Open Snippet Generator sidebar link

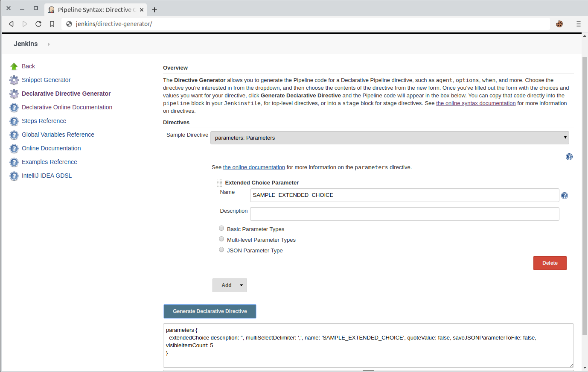pos(46,80)
